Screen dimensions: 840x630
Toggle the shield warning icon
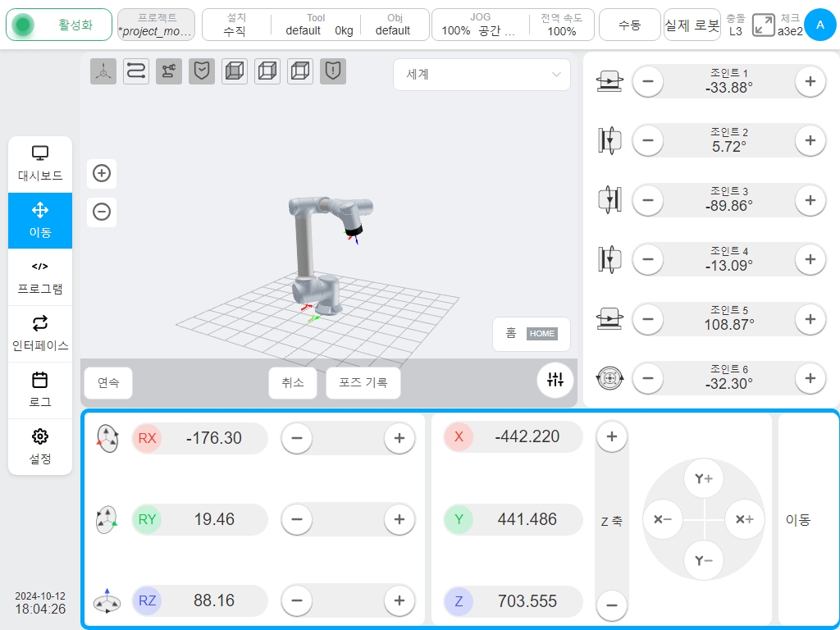pyautogui.click(x=333, y=71)
